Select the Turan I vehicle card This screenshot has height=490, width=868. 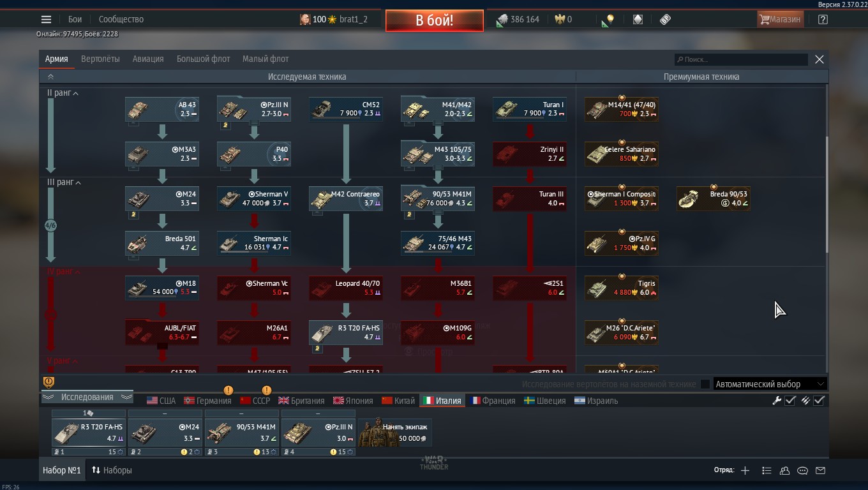[x=530, y=109]
